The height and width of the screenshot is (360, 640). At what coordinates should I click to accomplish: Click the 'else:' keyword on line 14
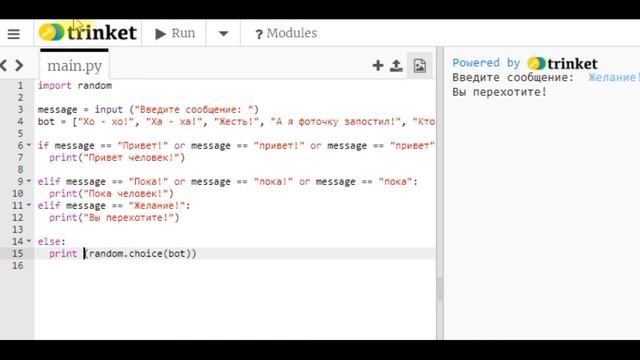tap(51, 242)
